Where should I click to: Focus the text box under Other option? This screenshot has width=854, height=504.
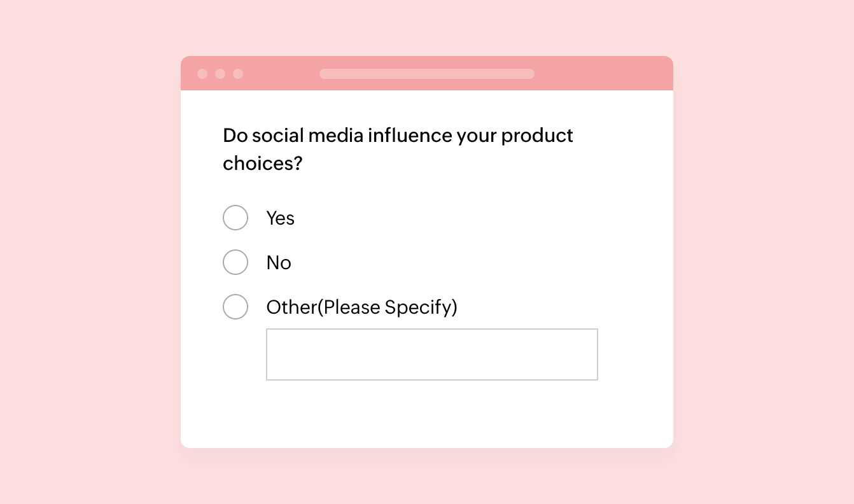432,354
